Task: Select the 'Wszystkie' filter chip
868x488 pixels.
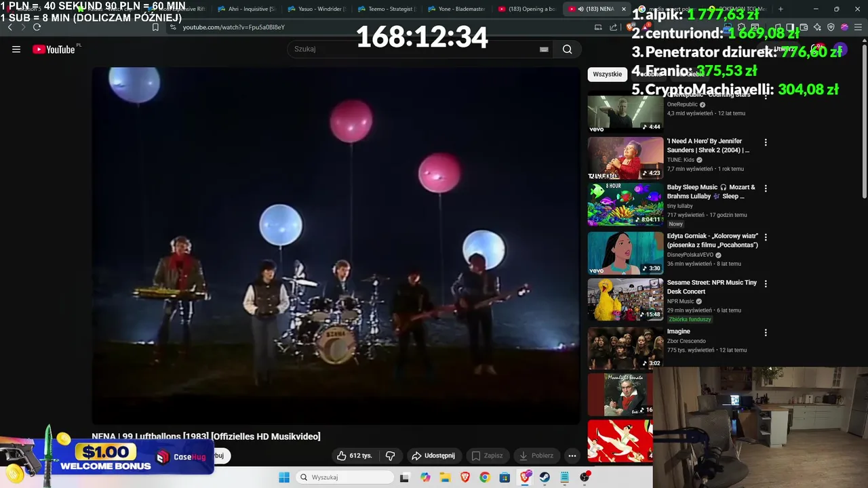Action: pos(607,74)
